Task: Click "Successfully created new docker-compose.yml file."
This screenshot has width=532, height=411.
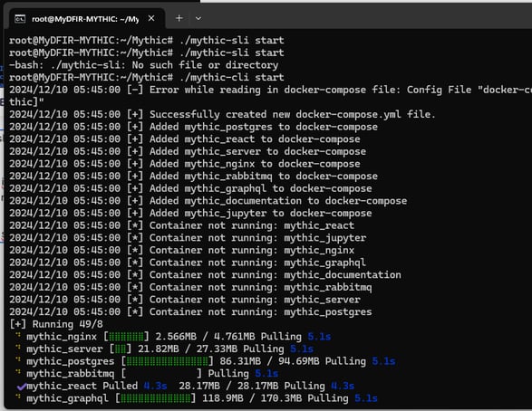Action: (x=293, y=115)
